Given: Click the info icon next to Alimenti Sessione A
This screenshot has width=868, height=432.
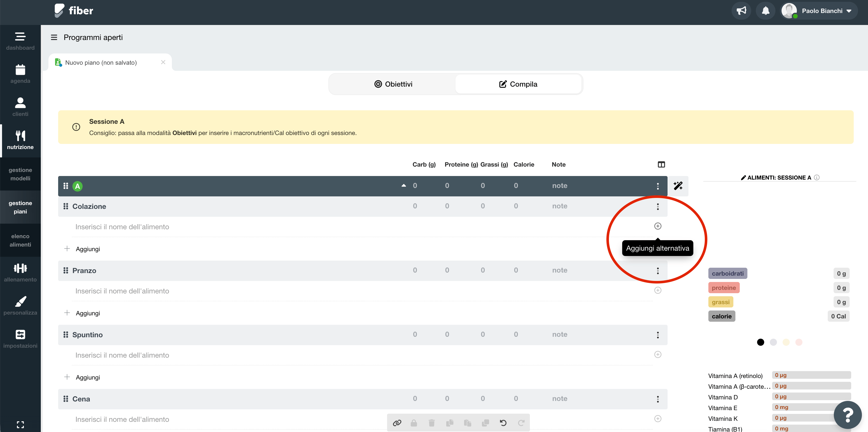Looking at the screenshot, I should [816, 178].
